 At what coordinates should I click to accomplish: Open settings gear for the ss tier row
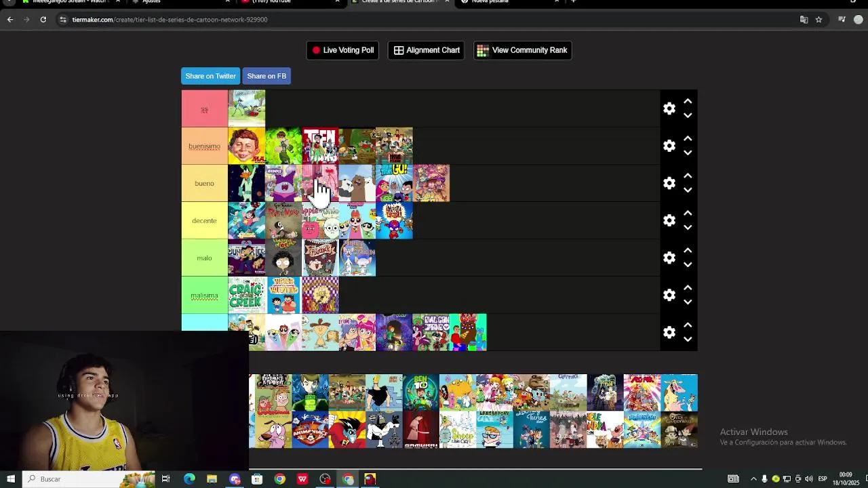tap(669, 108)
